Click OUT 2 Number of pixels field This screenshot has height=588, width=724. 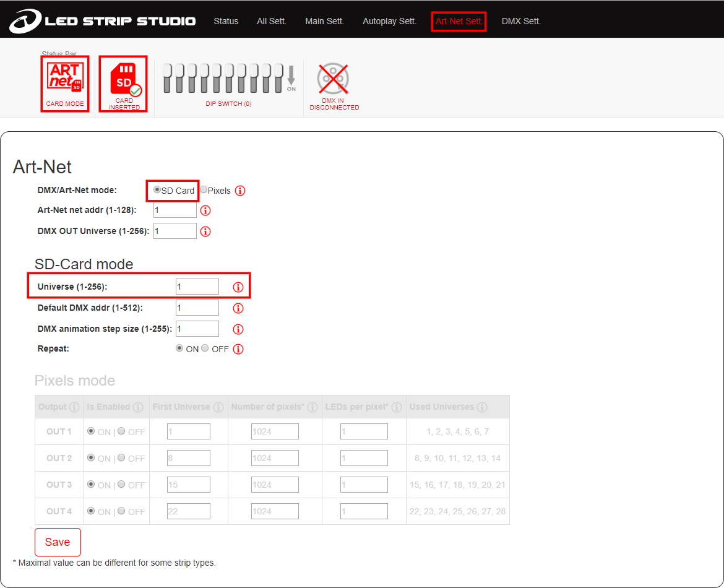coord(275,458)
